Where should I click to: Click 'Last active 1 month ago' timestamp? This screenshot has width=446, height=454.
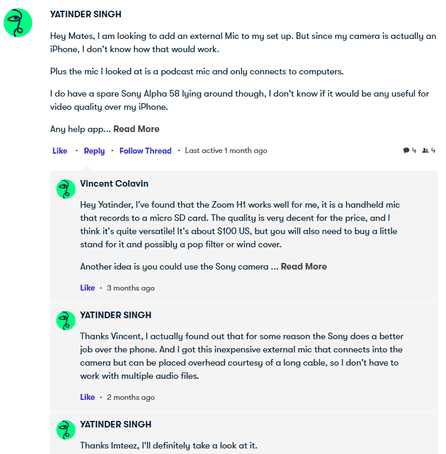pyautogui.click(x=226, y=151)
